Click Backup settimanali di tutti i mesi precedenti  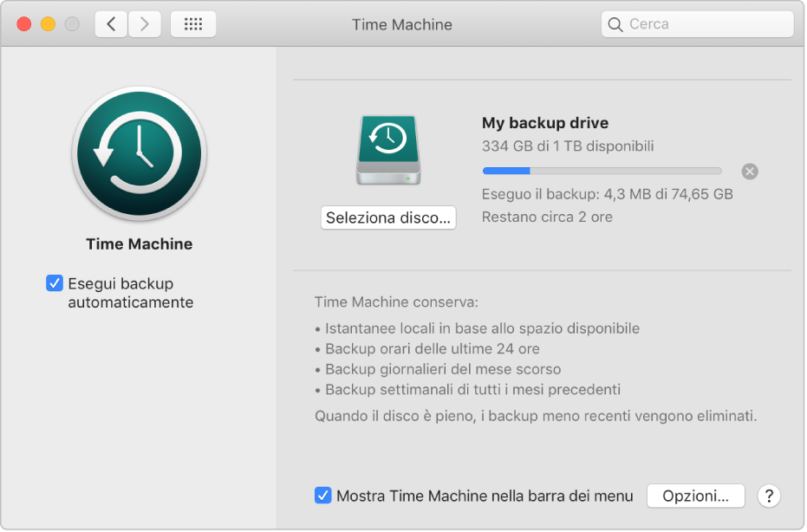coord(468,390)
